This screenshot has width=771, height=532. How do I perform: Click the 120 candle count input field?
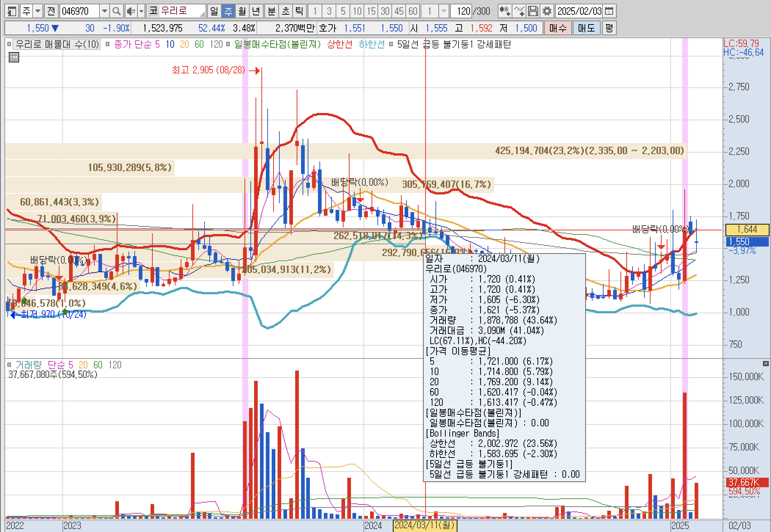point(462,11)
